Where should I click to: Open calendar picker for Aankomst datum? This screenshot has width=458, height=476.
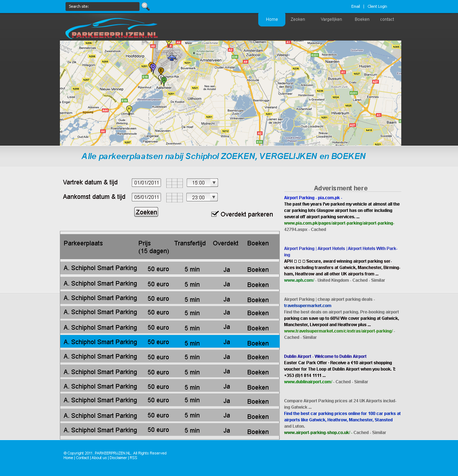174,197
